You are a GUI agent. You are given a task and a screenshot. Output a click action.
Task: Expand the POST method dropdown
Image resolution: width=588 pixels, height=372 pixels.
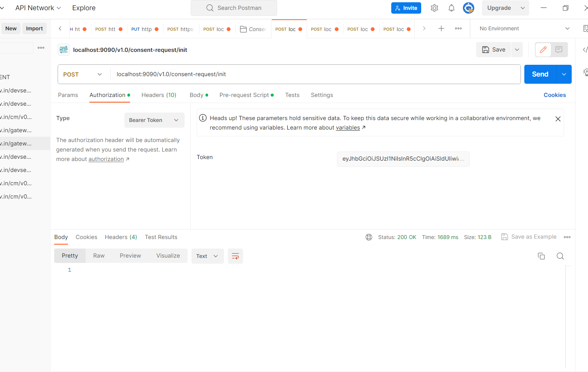click(x=83, y=74)
